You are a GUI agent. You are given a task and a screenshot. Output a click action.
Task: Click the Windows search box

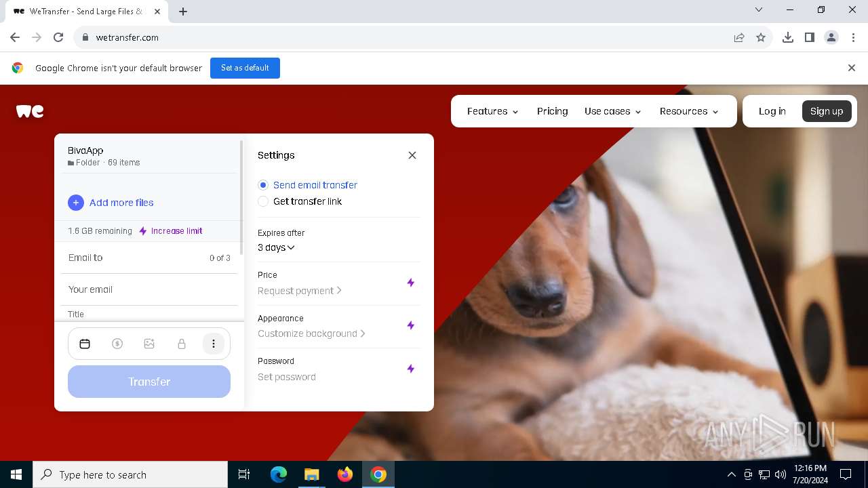tap(130, 474)
